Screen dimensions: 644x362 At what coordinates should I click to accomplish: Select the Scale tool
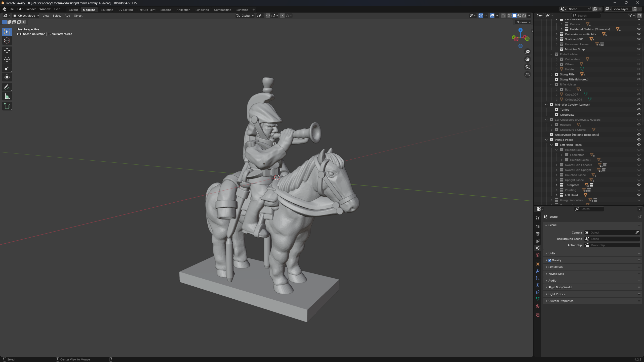click(x=7, y=68)
